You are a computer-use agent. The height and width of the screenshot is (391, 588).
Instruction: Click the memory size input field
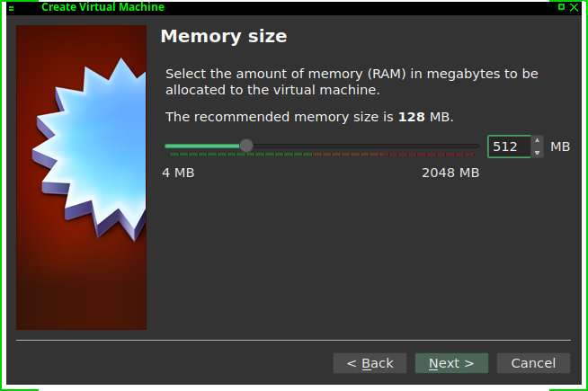click(509, 147)
